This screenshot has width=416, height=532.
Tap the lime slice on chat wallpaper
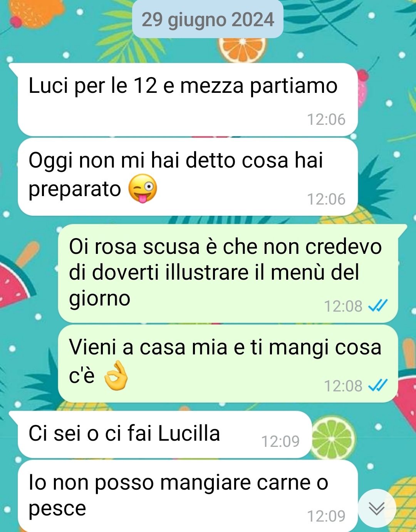(x=334, y=439)
